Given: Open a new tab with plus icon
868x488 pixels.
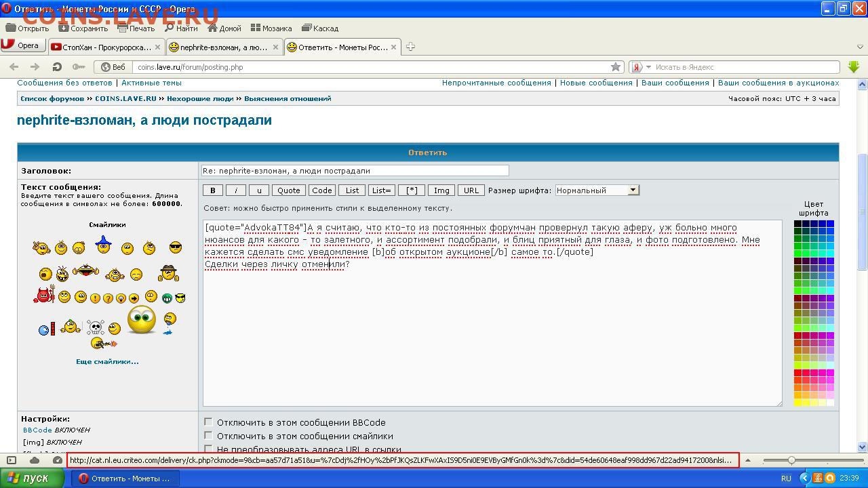Looking at the screenshot, I should point(410,47).
